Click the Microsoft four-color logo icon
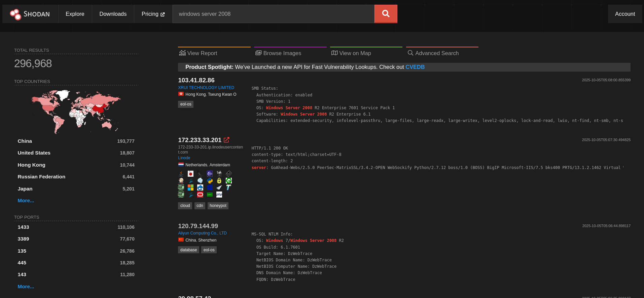Viewport: 644px width, 298px height. 190,187
